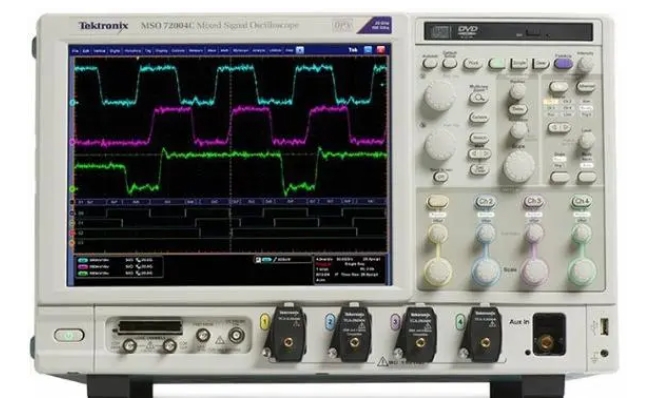Click the purple channel 3 vertical scale knob
This screenshot has width=653, height=399.
point(534,272)
